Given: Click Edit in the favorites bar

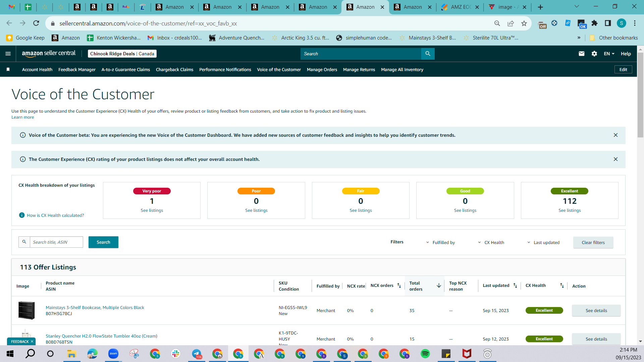Looking at the screenshot, I should (x=623, y=69).
